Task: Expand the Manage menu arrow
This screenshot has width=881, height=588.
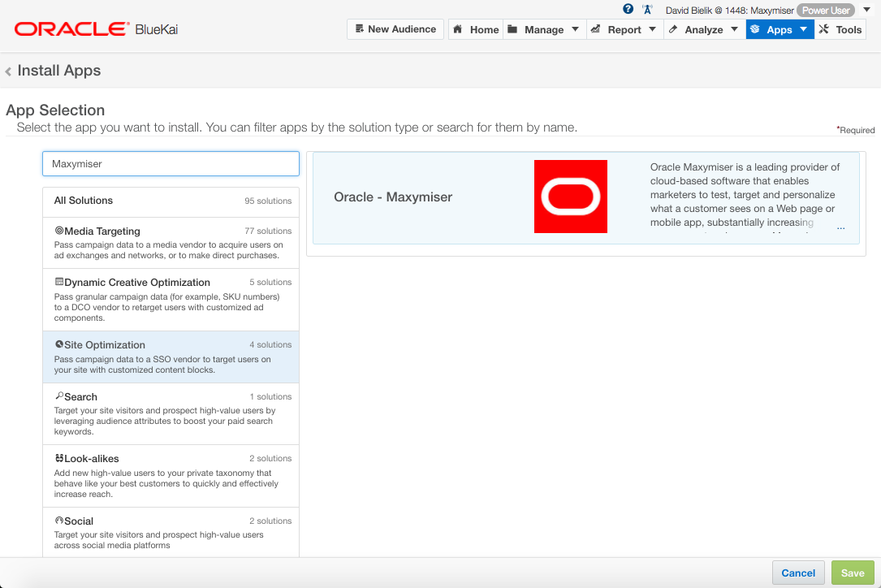Action: pos(576,29)
